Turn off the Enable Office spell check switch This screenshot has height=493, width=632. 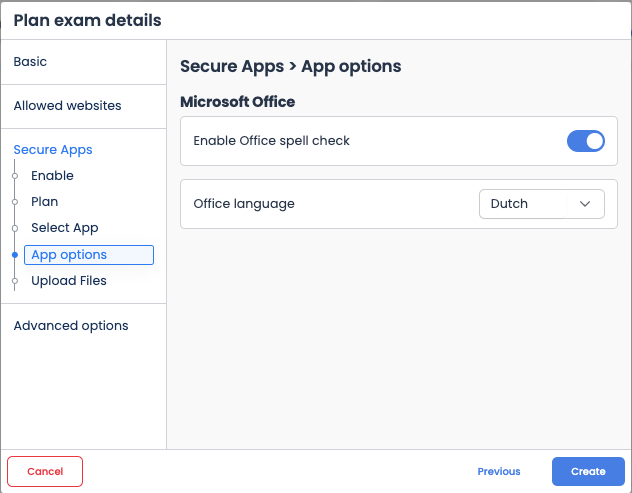(x=586, y=141)
